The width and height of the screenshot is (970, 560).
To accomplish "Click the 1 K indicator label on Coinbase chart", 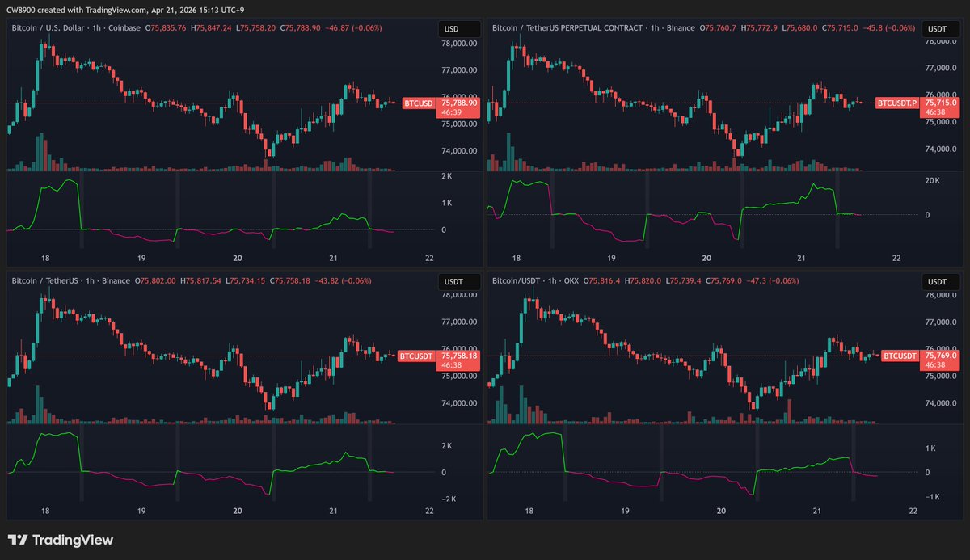I will click(447, 202).
